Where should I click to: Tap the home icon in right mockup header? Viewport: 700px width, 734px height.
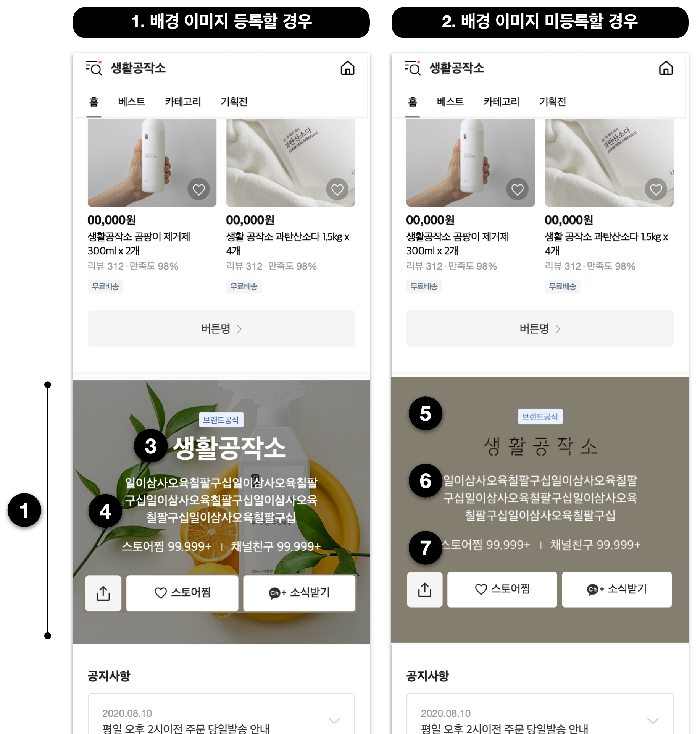point(666,68)
